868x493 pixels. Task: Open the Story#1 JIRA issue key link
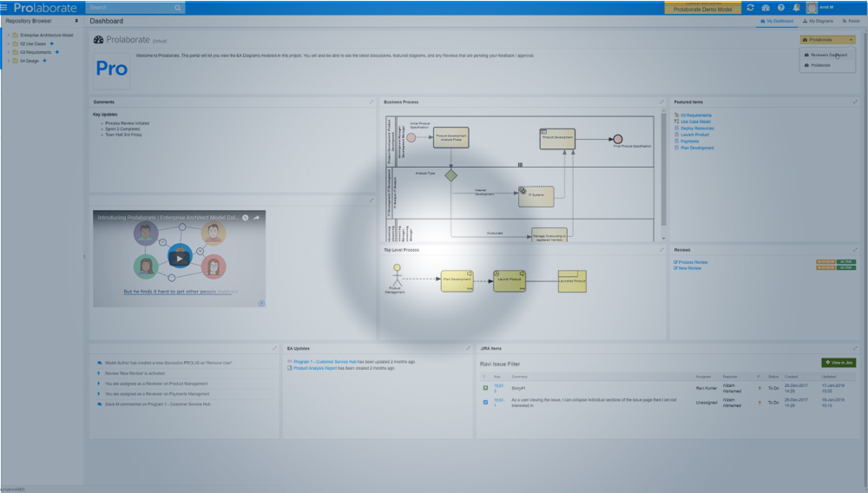(499, 388)
